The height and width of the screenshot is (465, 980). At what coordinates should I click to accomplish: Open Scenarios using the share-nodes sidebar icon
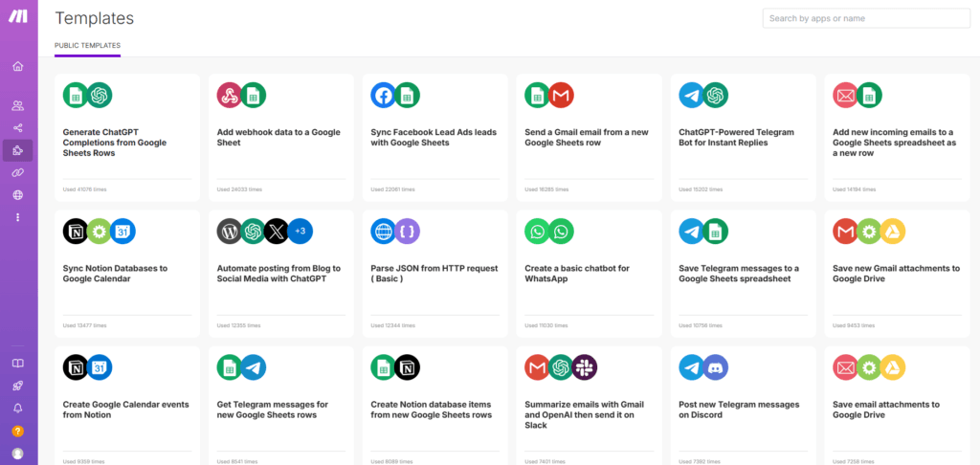(x=17, y=128)
